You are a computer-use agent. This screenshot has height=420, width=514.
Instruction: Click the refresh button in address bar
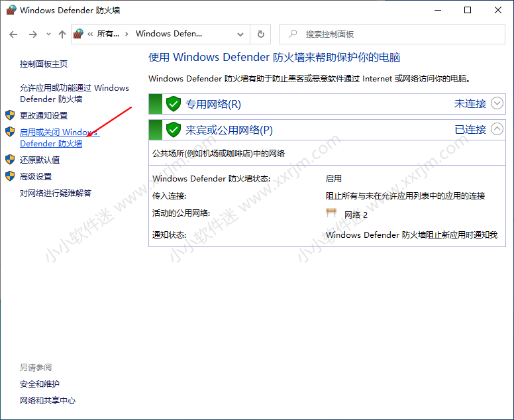pos(261,34)
